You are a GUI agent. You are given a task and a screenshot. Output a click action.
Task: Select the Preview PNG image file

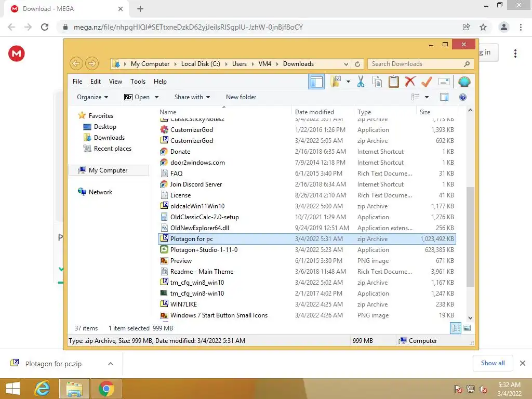[307, 261]
